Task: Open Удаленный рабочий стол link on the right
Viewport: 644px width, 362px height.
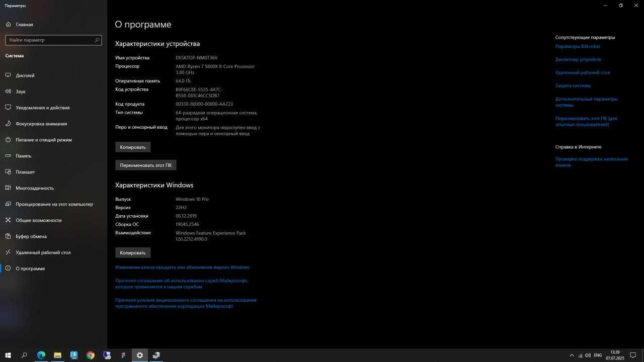Action: [x=583, y=72]
